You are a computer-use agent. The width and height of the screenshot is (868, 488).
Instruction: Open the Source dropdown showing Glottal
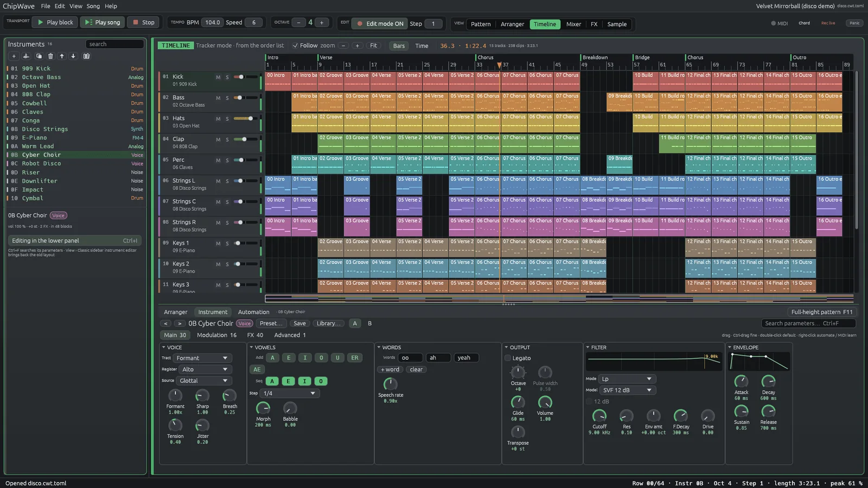tap(204, 381)
